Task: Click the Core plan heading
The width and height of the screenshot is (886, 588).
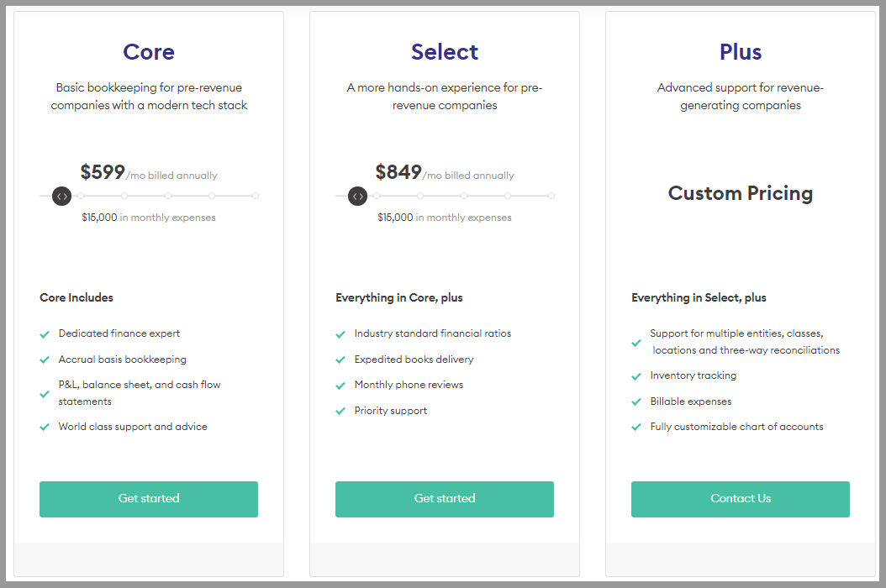Action: tap(149, 52)
